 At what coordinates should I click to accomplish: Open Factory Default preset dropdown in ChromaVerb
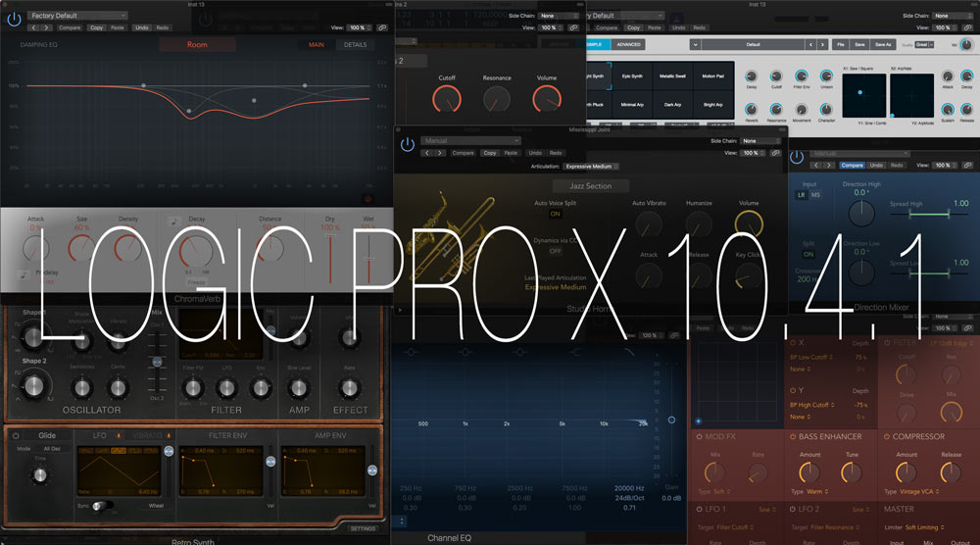pos(77,16)
